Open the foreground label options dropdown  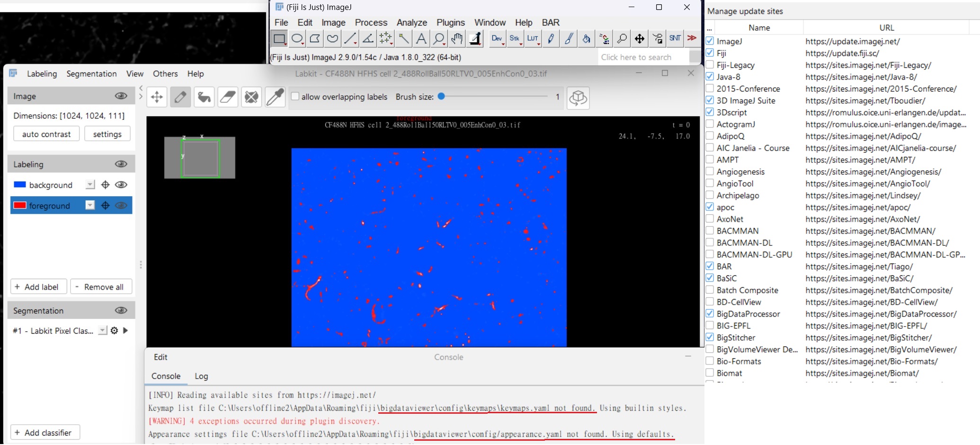click(89, 205)
